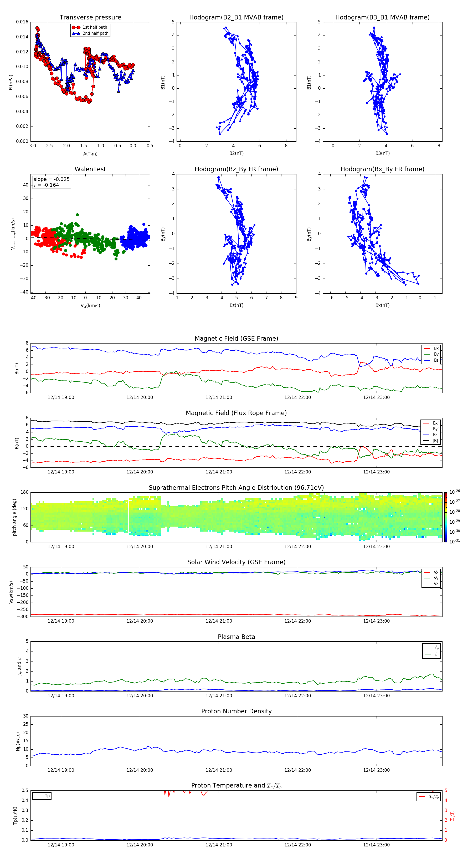The image size is (473, 868).
Task: Click the "Bx(nT)" x-axis label
Action: pos(382,305)
